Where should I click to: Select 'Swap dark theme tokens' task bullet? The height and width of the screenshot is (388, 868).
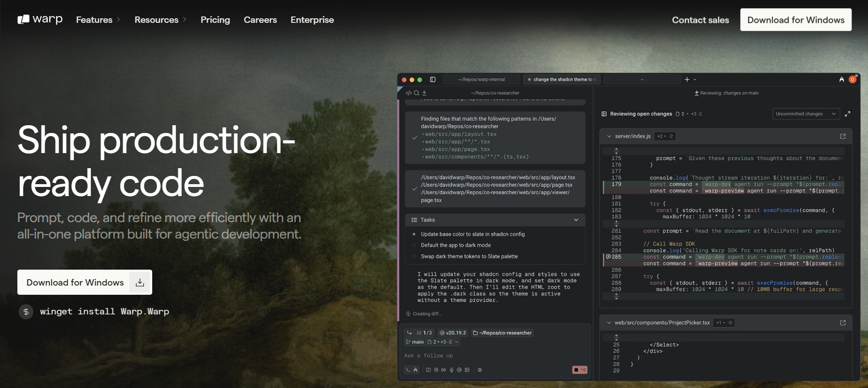(x=414, y=256)
